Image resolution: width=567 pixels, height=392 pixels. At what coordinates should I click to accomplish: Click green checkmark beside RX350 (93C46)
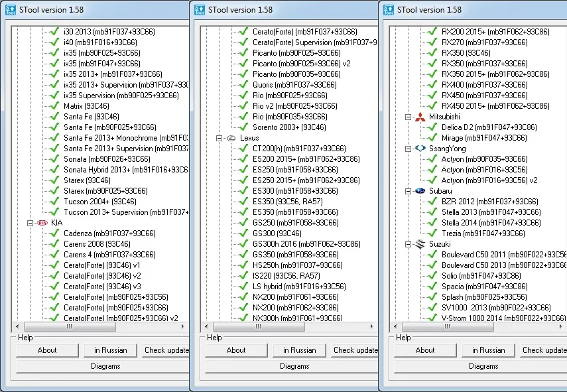click(x=433, y=53)
